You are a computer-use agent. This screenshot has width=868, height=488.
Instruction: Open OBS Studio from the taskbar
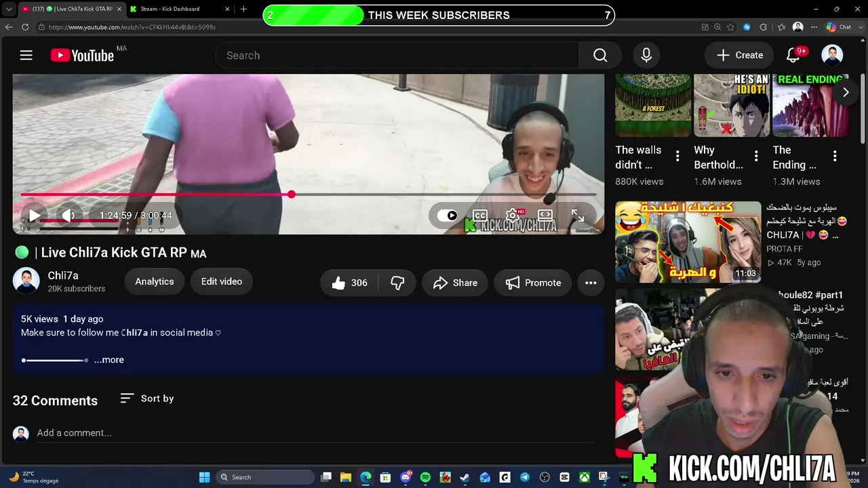pyautogui.click(x=545, y=477)
